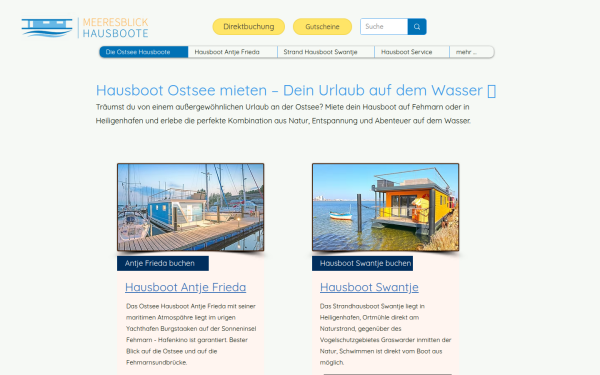Viewport: 600px width, 375px height.
Task: Click the orange houseboat beach photo
Action: [385, 207]
